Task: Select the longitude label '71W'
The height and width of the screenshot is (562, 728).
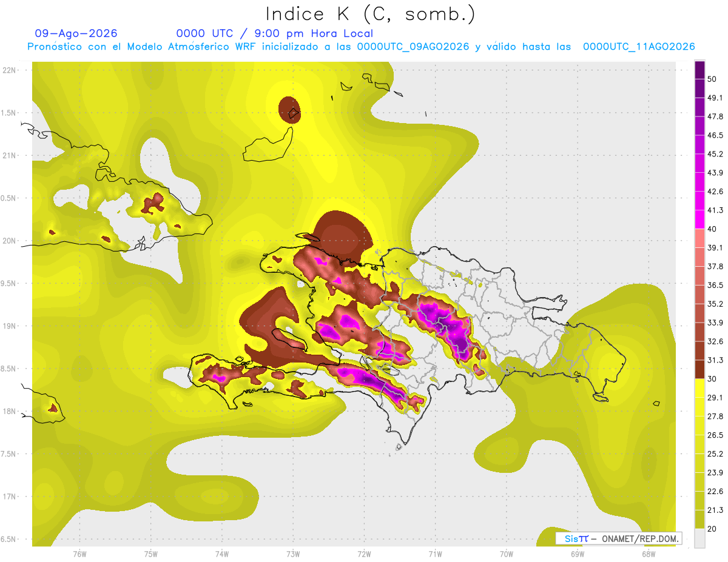Action: pos(435,554)
